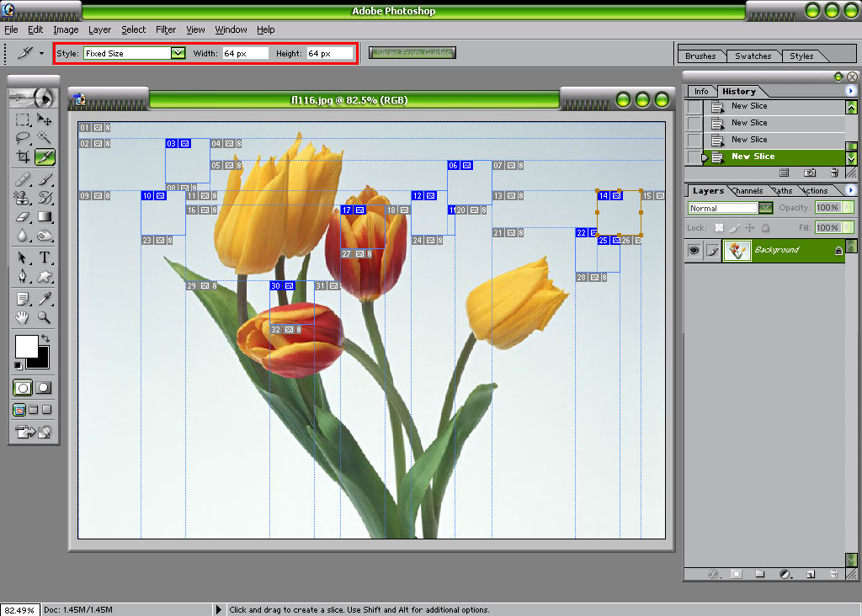Open the Normal blend mode dropdown
This screenshot has width=862, height=616.
point(765,208)
